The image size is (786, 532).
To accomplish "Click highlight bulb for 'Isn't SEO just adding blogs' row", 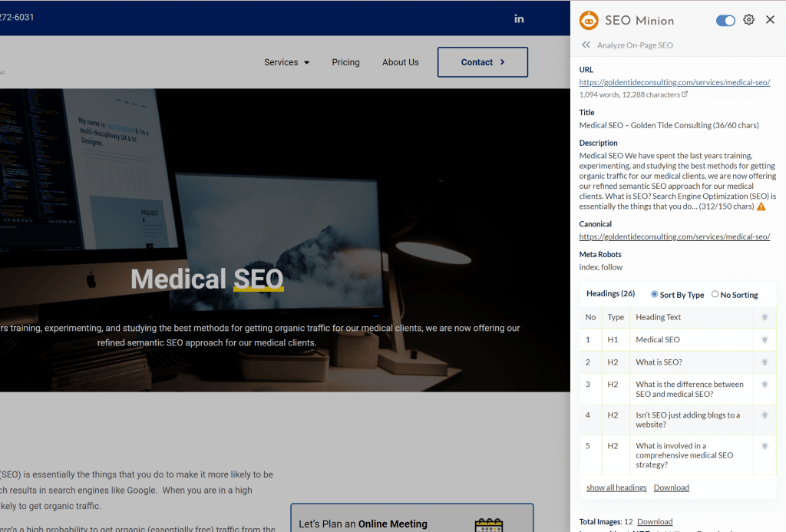I will (765, 415).
